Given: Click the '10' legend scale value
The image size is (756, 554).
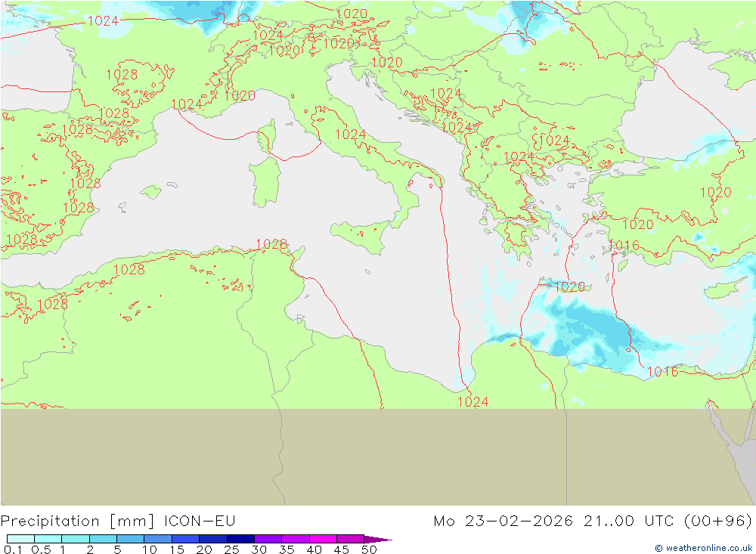Looking at the screenshot, I should point(150,549).
